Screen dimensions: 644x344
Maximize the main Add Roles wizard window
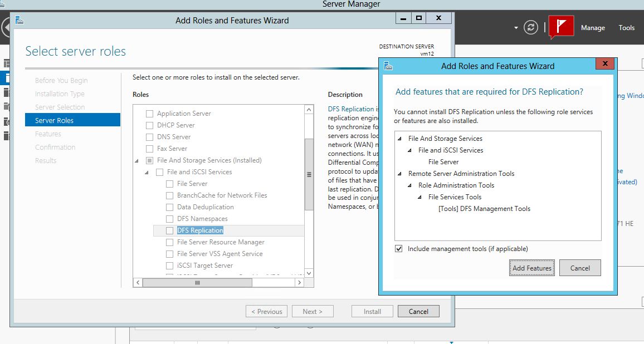pos(418,18)
